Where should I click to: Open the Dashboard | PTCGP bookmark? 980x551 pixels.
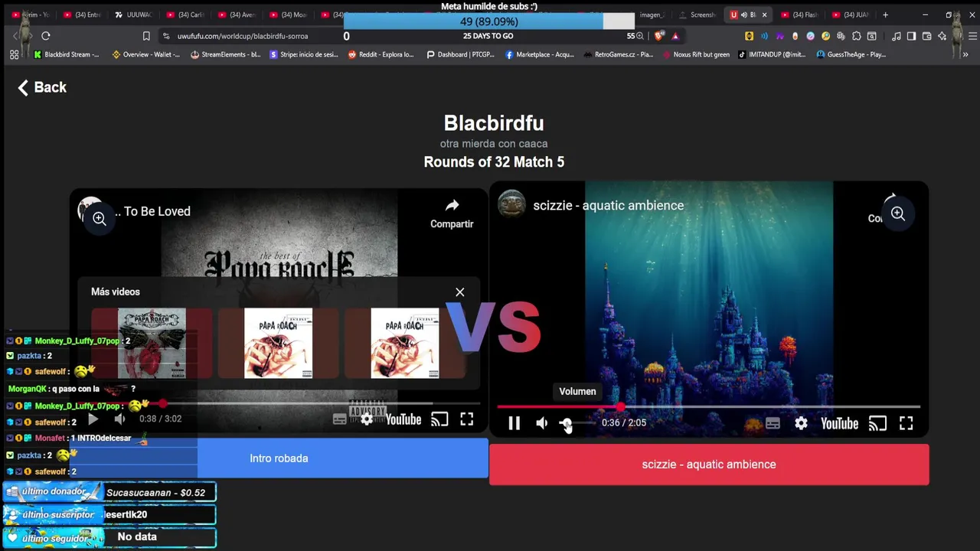click(x=460, y=54)
